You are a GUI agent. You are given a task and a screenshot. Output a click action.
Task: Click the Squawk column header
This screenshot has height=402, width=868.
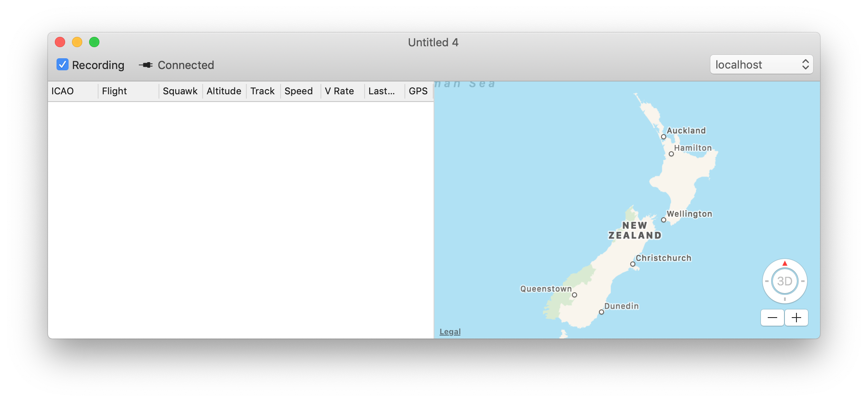click(x=180, y=91)
